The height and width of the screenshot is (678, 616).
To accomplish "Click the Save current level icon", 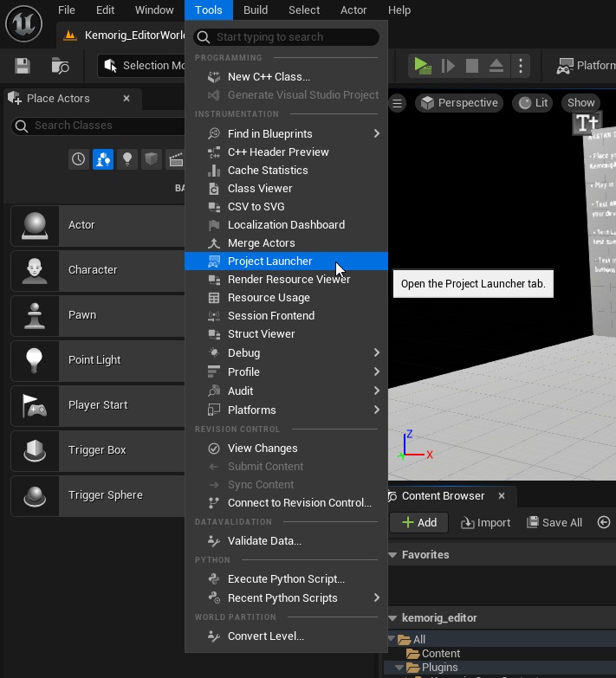I will click(x=23, y=66).
